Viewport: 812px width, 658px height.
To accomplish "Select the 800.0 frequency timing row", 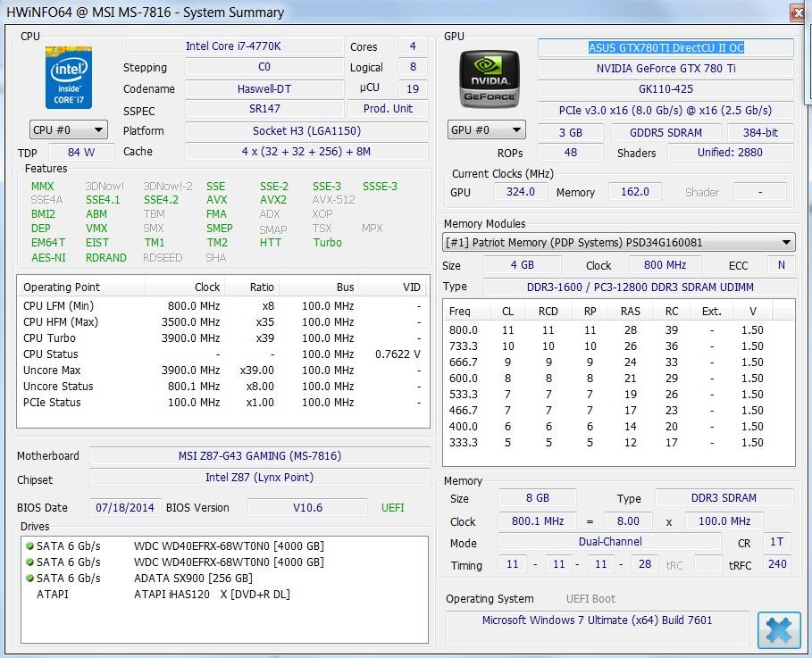I will point(618,329).
